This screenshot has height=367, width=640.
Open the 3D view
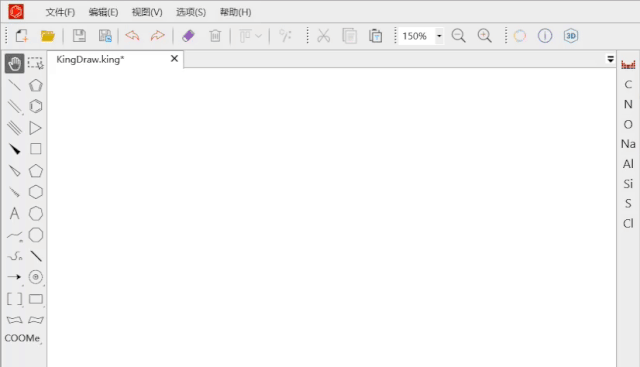(x=571, y=36)
